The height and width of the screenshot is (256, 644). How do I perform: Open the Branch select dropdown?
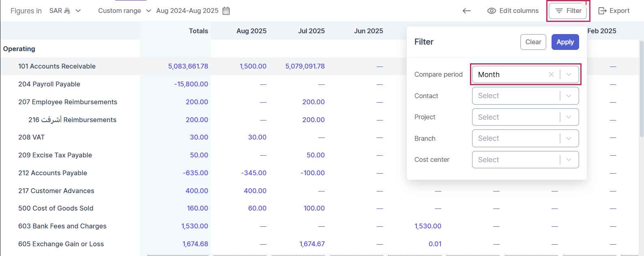[525, 138]
